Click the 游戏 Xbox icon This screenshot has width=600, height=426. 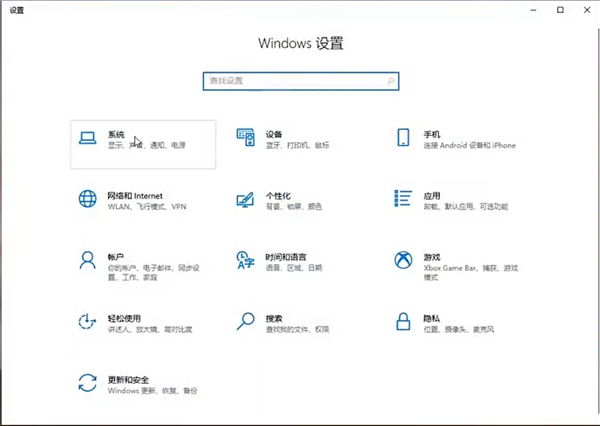click(x=403, y=260)
